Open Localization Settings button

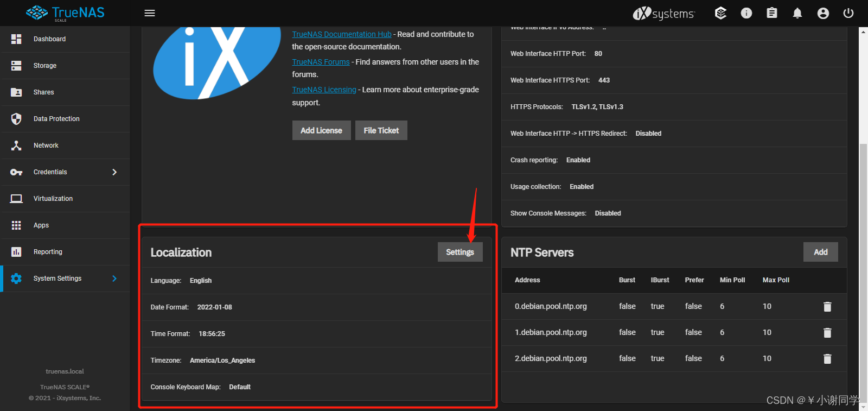[460, 252]
